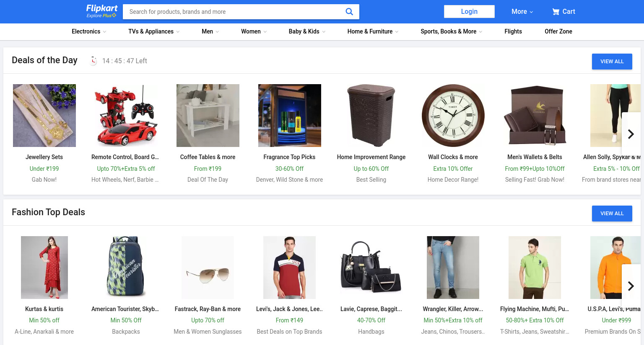Open the green polo Flying Machine image

point(535,268)
